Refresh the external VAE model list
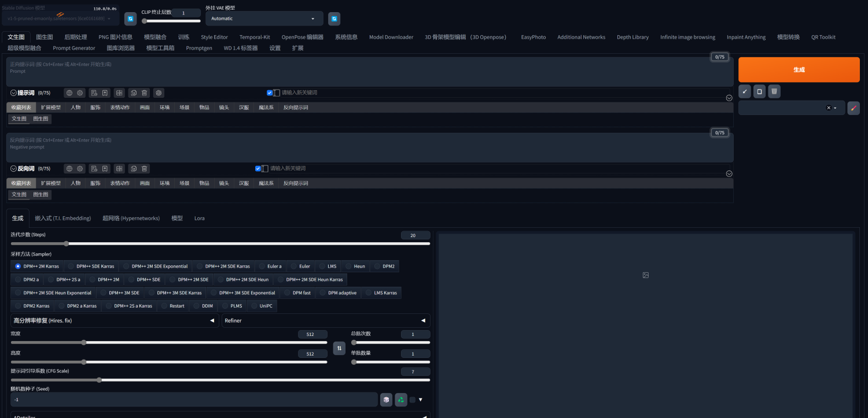 pyautogui.click(x=334, y=19)
